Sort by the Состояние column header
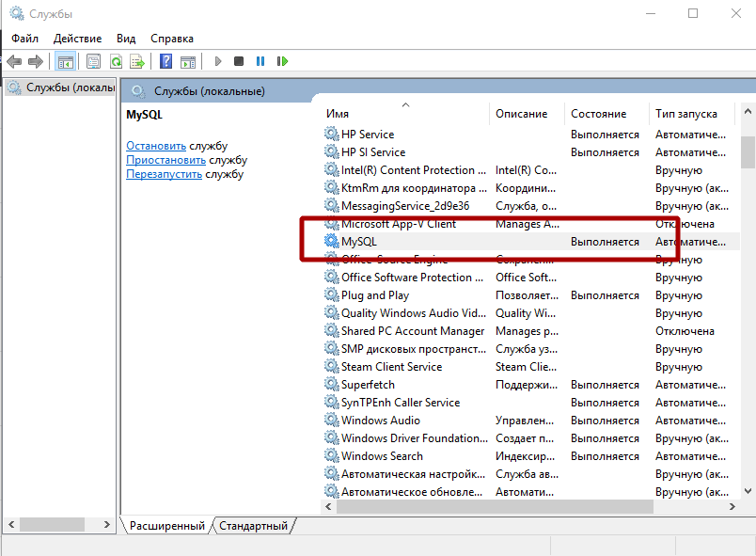Viewport: 756px width, 556px height. (598, 114)
